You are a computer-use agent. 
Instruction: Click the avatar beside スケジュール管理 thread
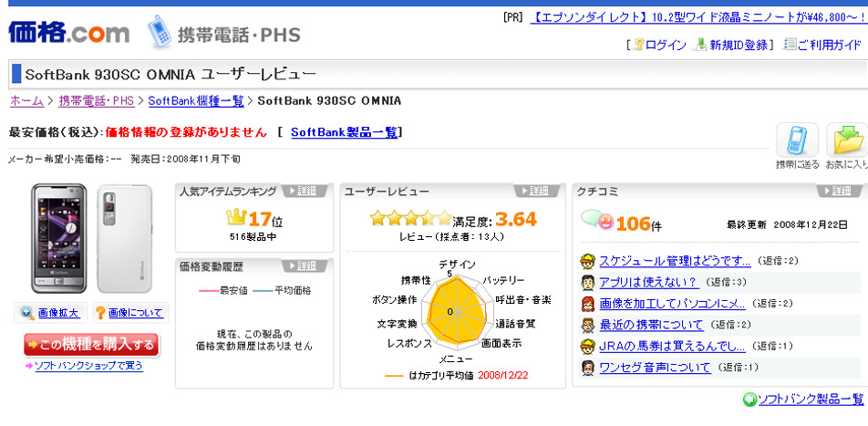[587, 261]
